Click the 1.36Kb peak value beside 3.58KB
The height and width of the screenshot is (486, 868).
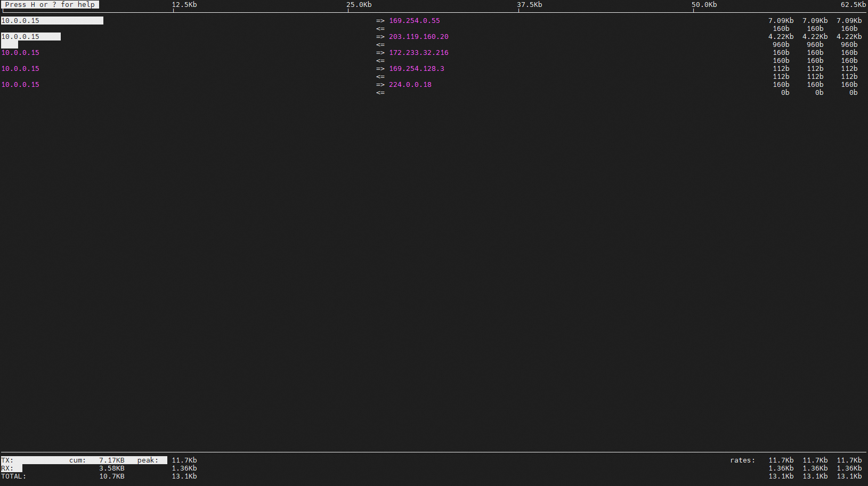click(x=184, y=468)
